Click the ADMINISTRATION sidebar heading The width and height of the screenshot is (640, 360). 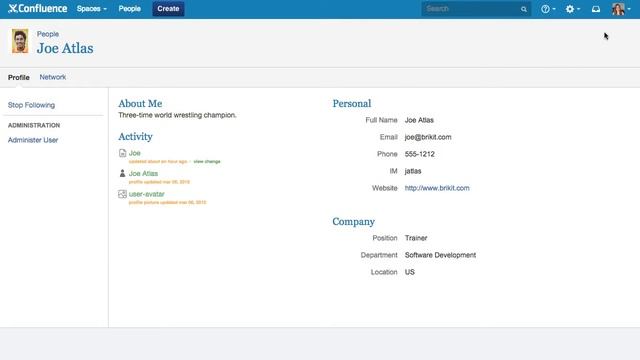34,125
